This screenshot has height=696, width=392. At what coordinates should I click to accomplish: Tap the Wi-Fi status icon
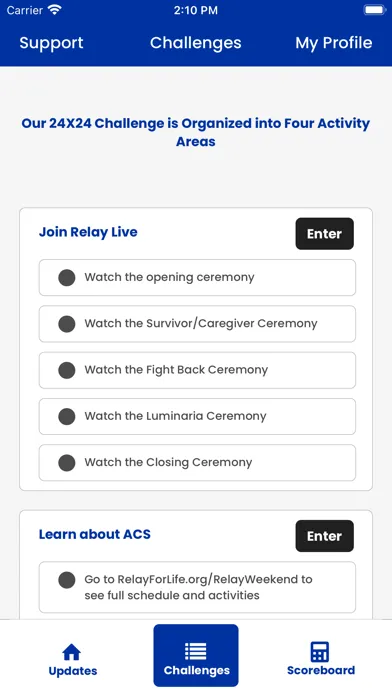(55, 10)
